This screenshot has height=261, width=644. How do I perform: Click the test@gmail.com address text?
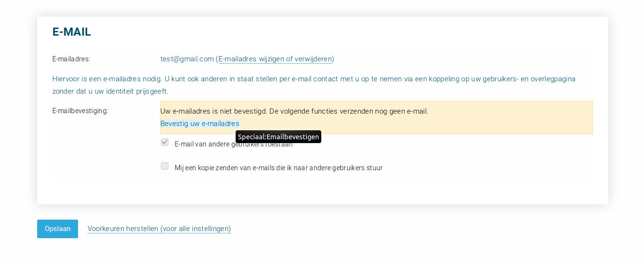point(187,59)
